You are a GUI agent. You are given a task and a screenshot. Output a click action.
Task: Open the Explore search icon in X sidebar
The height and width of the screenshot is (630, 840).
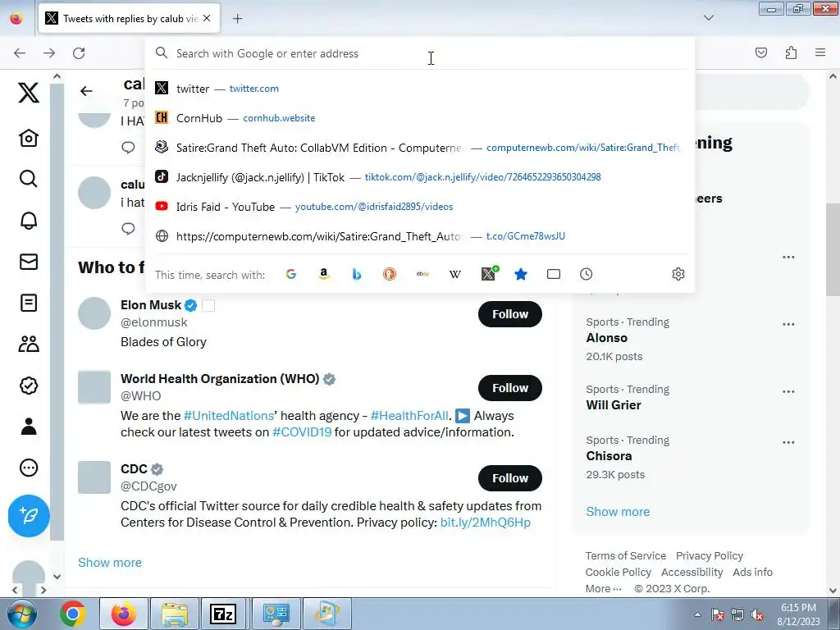[x=29, y=179]
